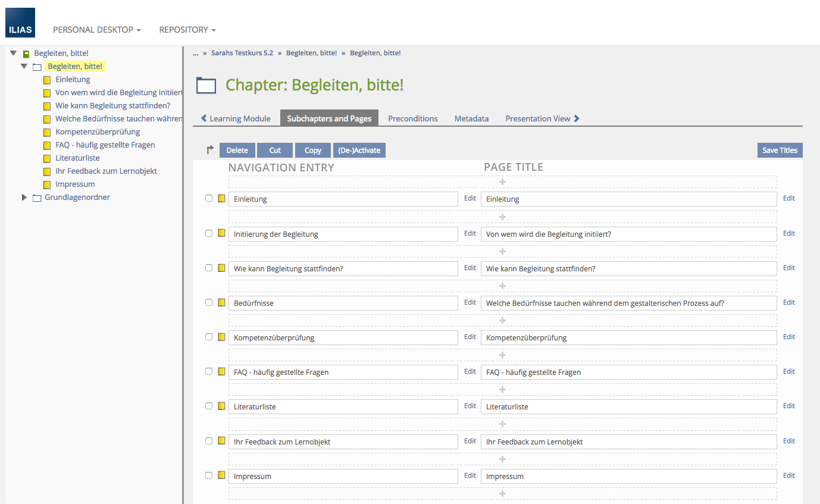Switch to the Preconditions tab
The width and height of the screenshot is (820, 504).
412,118
